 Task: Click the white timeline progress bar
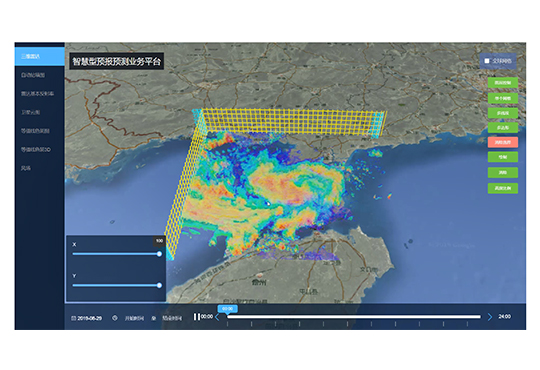pyautogui.click(x=354, y=317)
